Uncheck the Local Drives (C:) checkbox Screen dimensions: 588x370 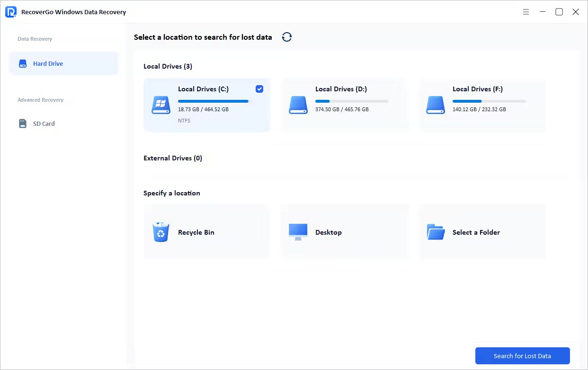coord(259,89)
